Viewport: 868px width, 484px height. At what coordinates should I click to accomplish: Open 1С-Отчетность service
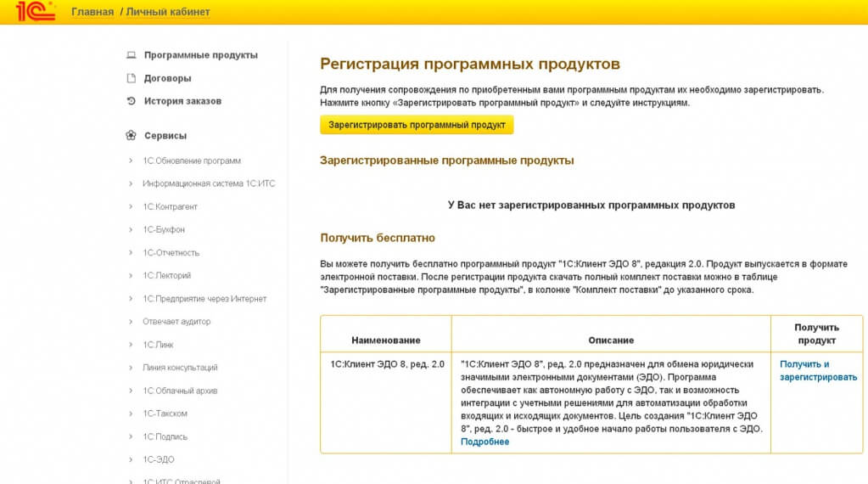click(171, 252)
